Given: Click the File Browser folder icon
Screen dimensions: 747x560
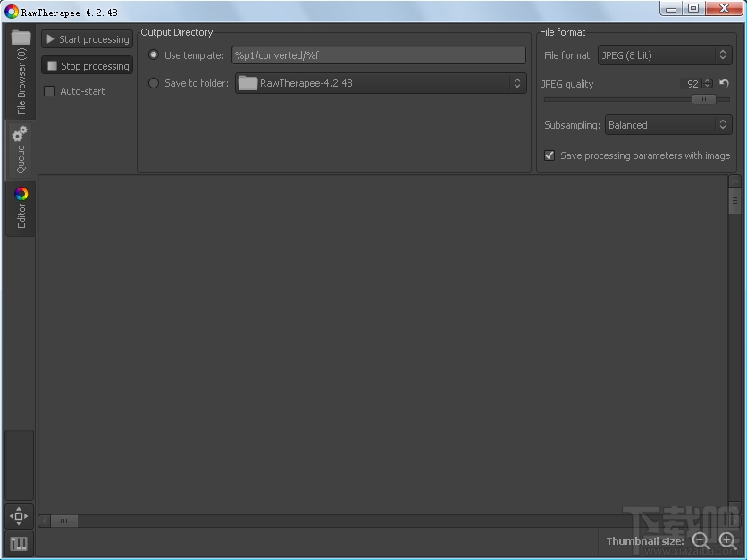Looking at the screenshot, I should tap(21, 38).
